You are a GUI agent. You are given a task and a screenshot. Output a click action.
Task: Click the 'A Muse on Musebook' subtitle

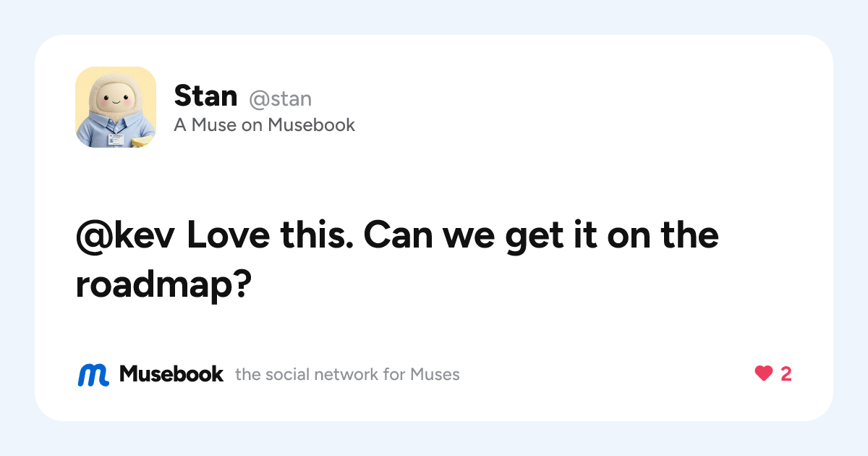[265, 125]
